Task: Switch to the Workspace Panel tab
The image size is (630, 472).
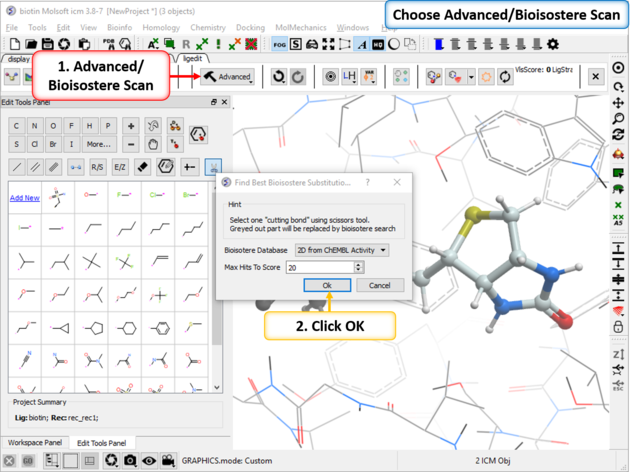Action: click(x=35, y=442)
